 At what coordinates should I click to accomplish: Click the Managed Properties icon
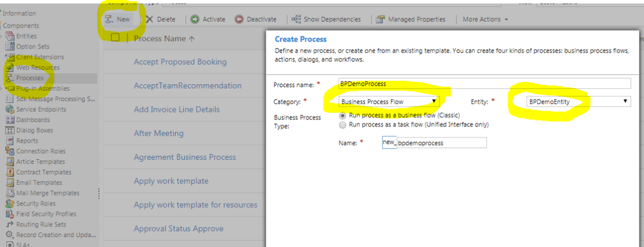381,19
